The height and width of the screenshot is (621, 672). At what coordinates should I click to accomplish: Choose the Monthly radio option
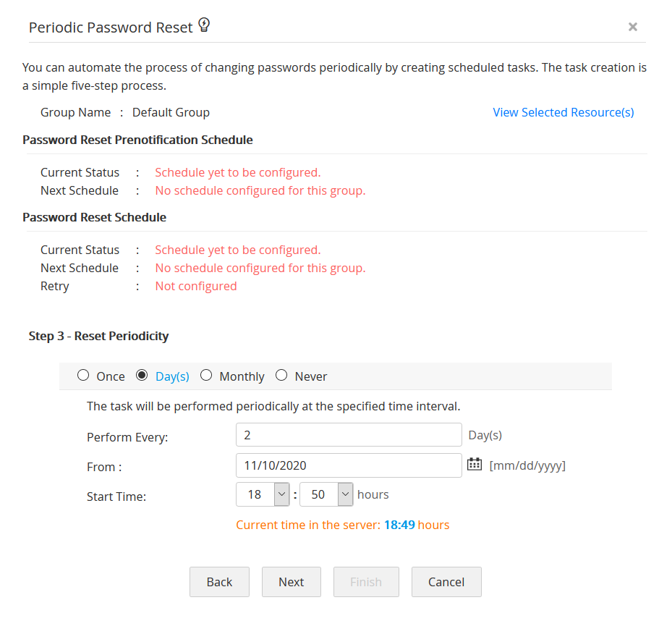tap(206, 376)
